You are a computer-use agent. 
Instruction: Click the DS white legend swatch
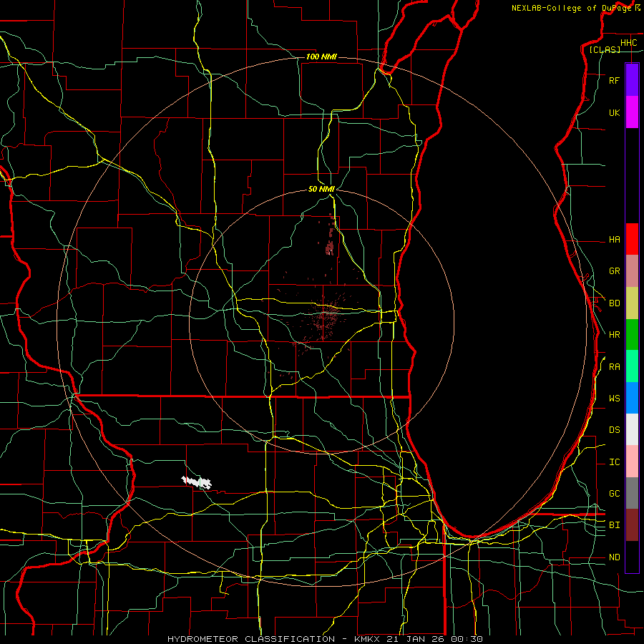point(632,429)
